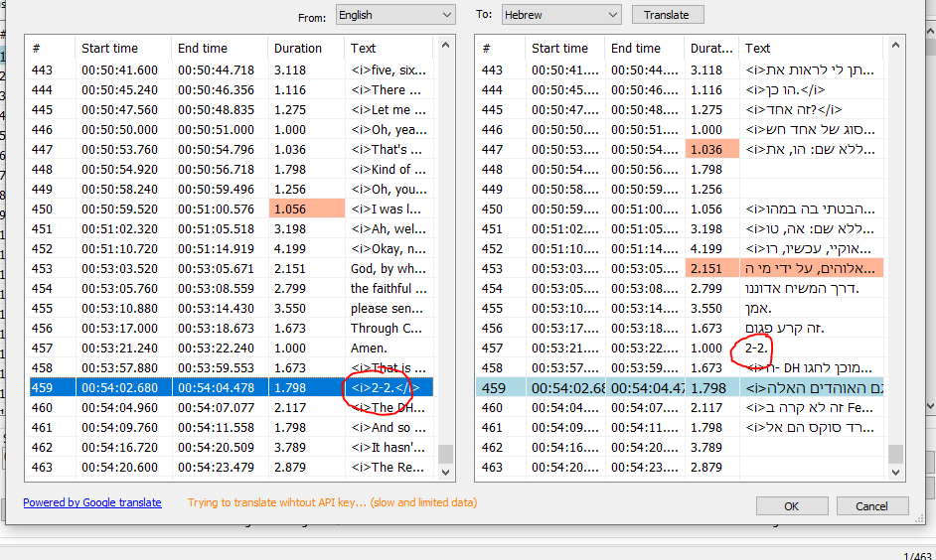This screenshot has height=560, width=936.
Task: Select English row 451 start time 00:51:02.320
Action: [x=120, y=229]
